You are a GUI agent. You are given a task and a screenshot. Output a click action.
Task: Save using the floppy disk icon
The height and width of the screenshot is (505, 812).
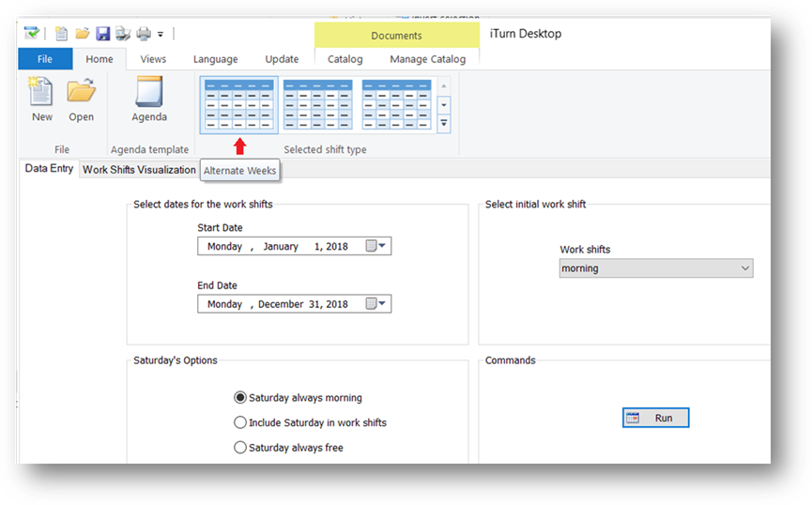pyautogui.click(x=103, y=34)
